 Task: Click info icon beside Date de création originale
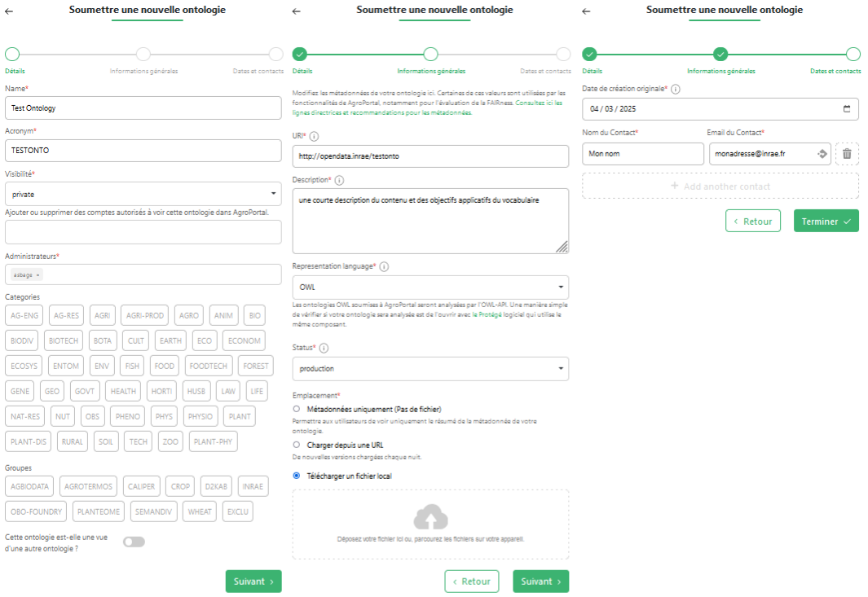coord(676,89)
